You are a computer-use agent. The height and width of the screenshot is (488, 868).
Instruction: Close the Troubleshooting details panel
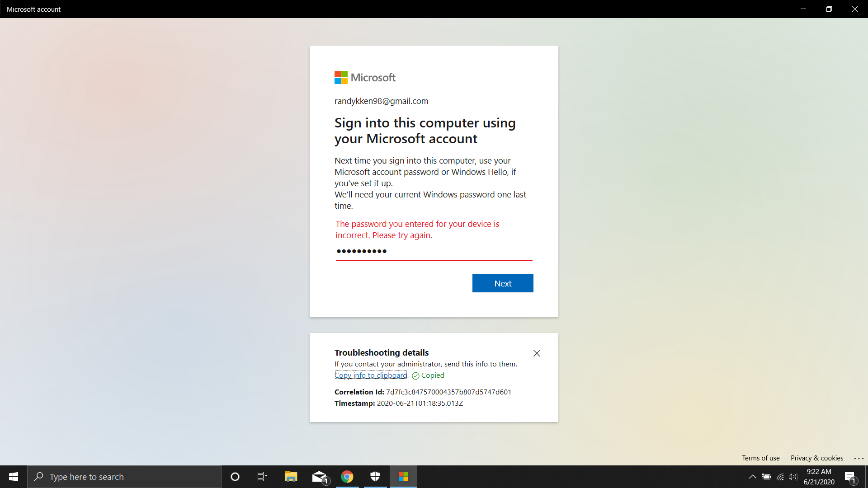[537, 353]
